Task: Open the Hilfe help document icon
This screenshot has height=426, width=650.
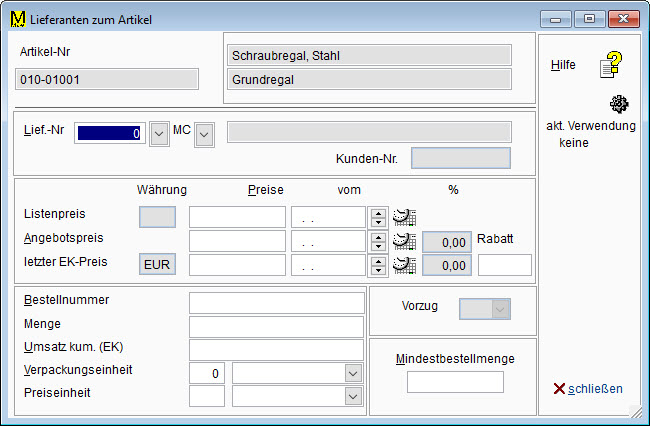Action: (x=610, y=65)
